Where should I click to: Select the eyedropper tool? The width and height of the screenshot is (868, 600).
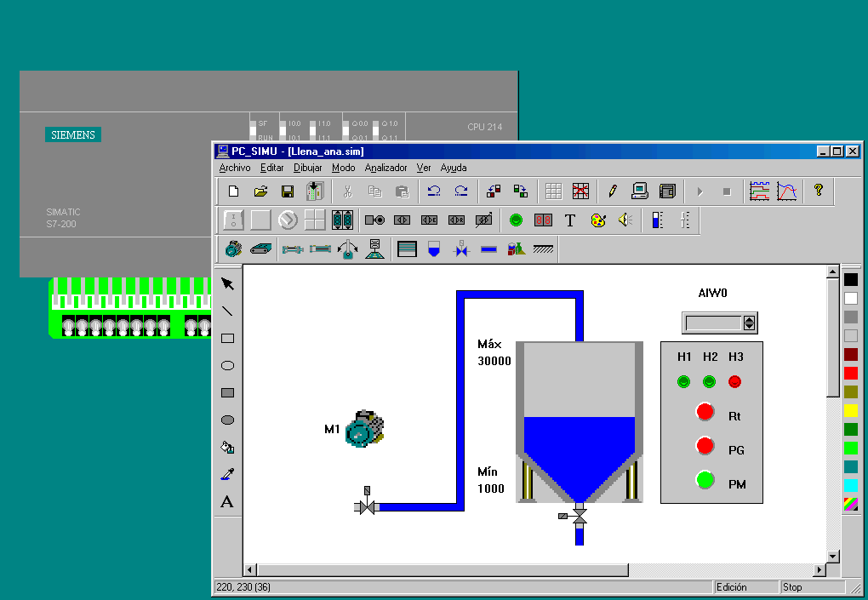(x=226, y=474)
